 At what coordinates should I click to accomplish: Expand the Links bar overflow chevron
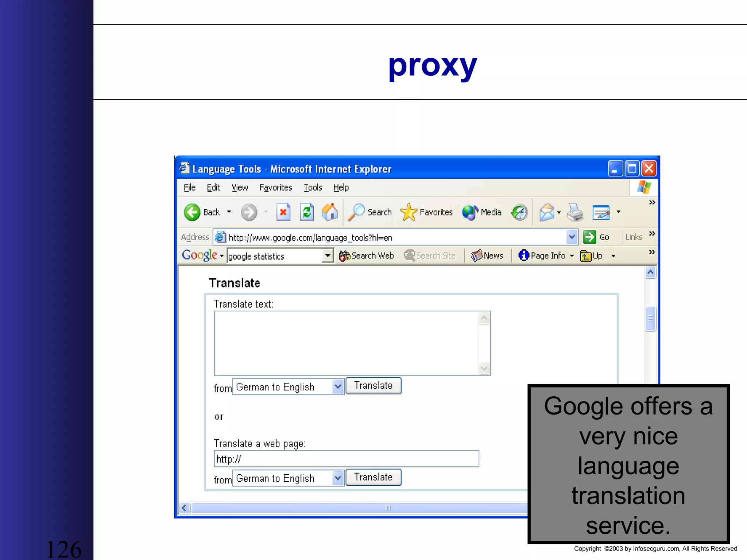pyautogui.click(x=652, y=233)
